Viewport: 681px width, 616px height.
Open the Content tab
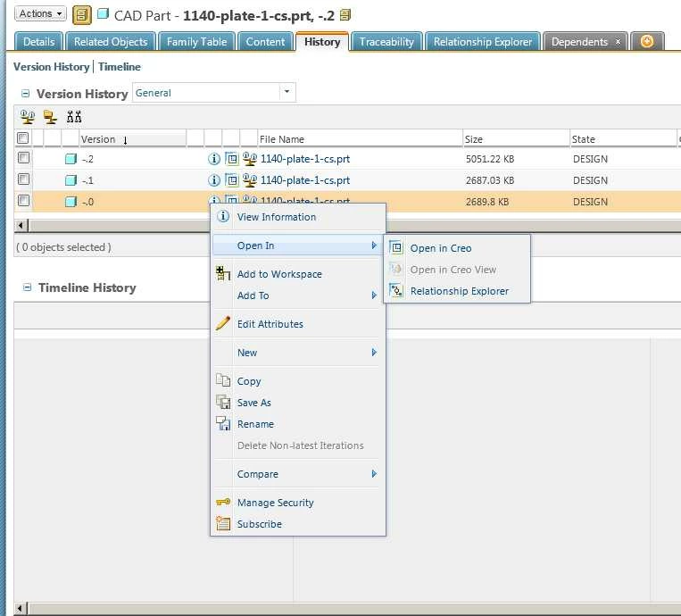pyautogui.click(x=265, y=42)
